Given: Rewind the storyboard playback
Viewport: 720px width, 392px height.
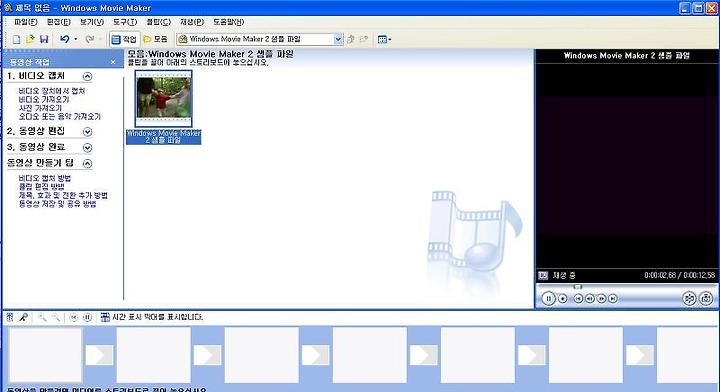Looking at the screenshot, I should pos(73,317).
